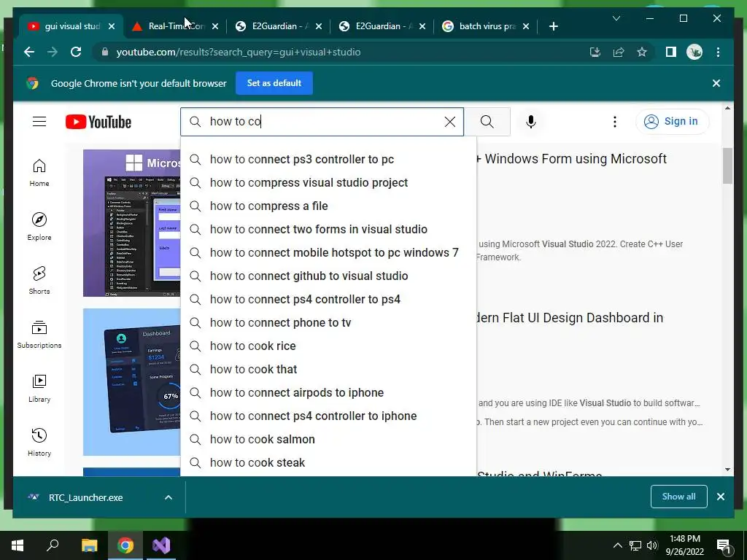Reload the page in Chrome
Viewport: 747px width, 560px height.
[x=76, y=52]
